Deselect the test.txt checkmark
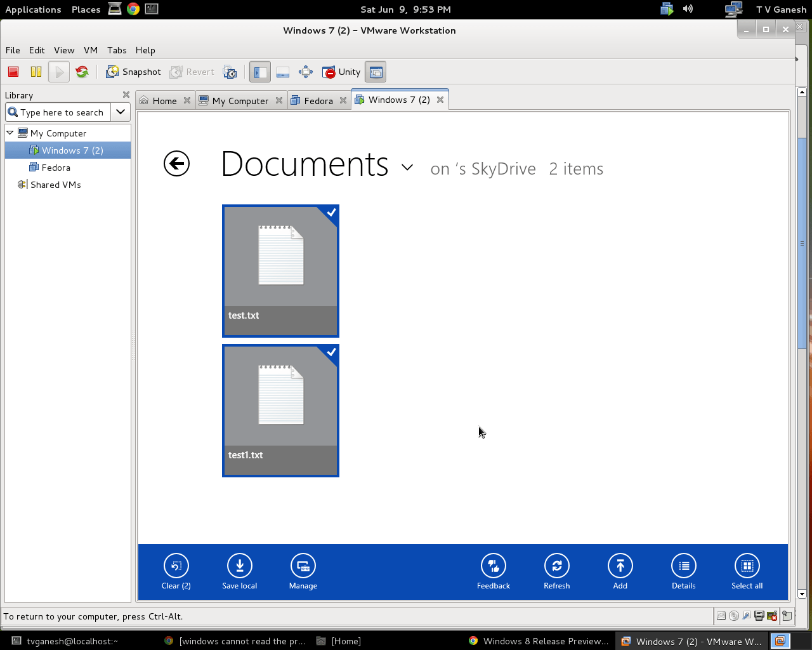The height and width of the screenshot is (650, 812). click(x=331, y=213)
